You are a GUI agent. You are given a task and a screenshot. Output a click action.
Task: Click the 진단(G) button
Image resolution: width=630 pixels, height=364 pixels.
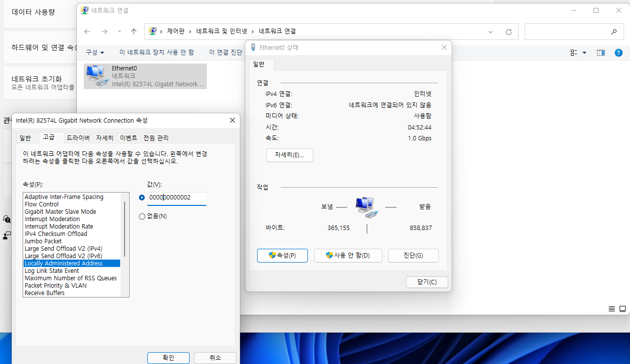click(413, 256)
